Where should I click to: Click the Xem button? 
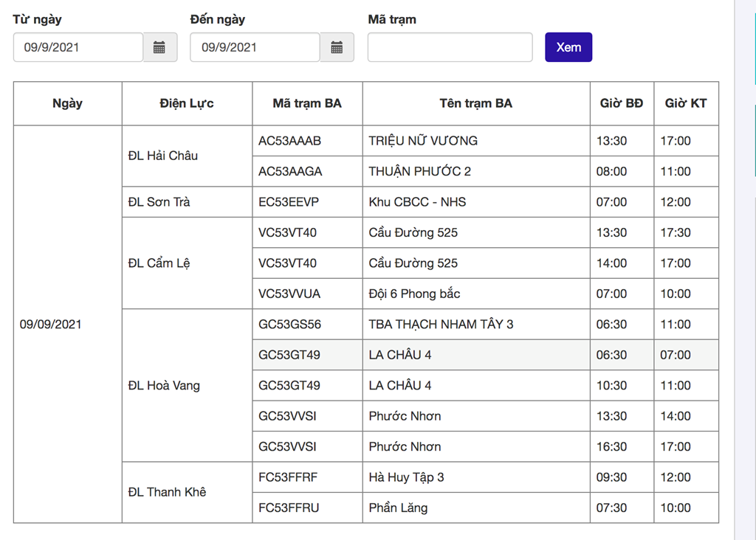point(568,47)
